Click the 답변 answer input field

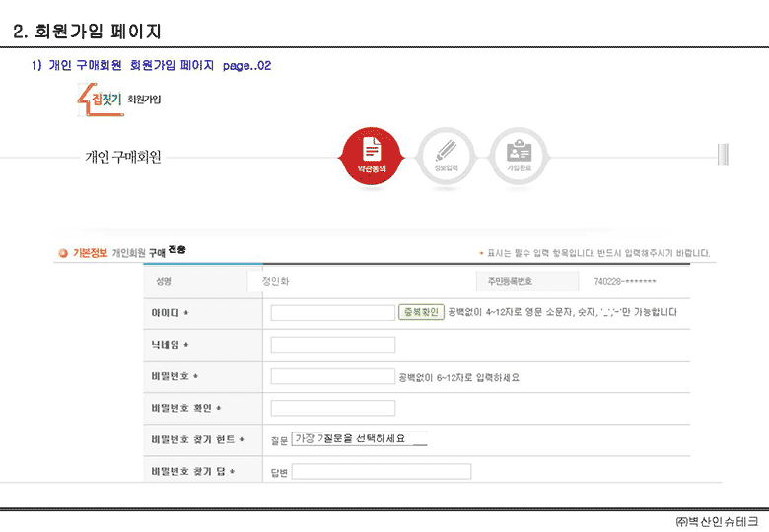381,472
